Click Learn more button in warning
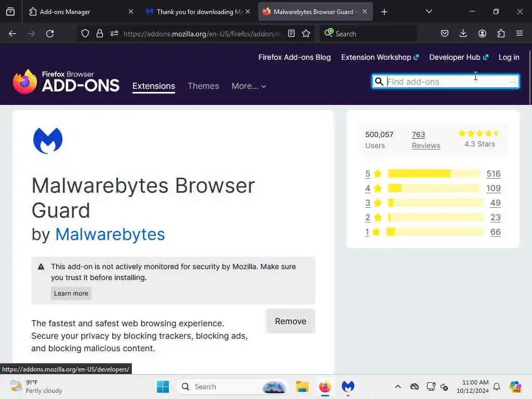Screen dimensions: 532x399 [71, 294]
